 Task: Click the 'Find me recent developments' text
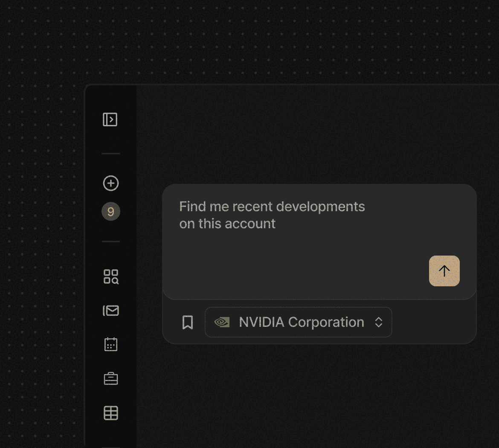pos(272,207)
